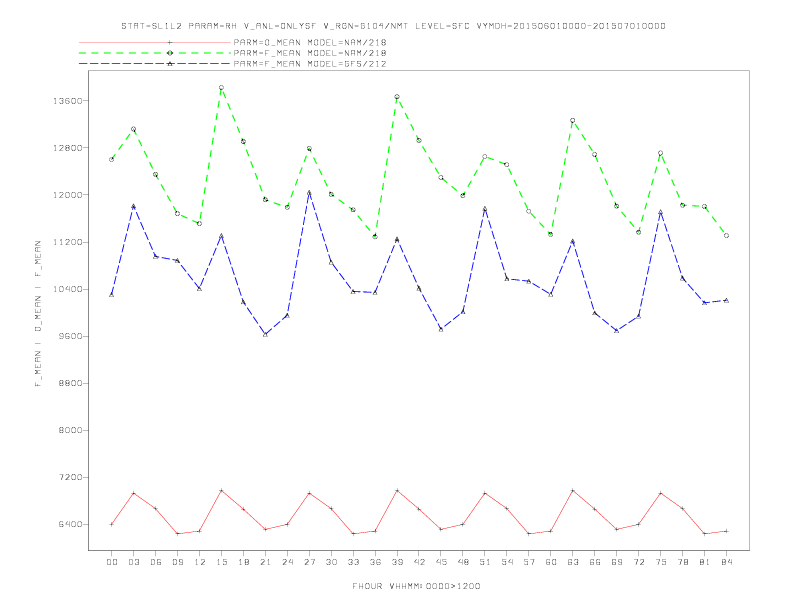Viewport: 792px width, 612px height.
Task: Click the y-axis tick label 7200
Action: point(71,477)
